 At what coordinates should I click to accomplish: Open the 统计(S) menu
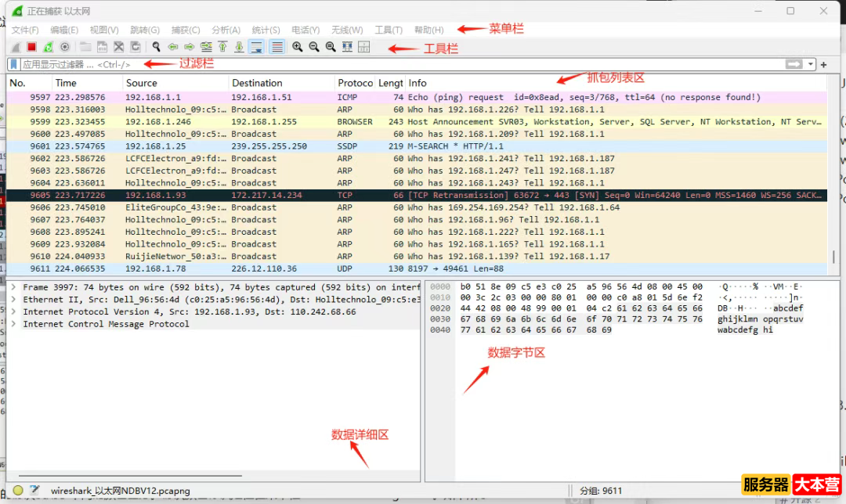click(x=266, y=30)
